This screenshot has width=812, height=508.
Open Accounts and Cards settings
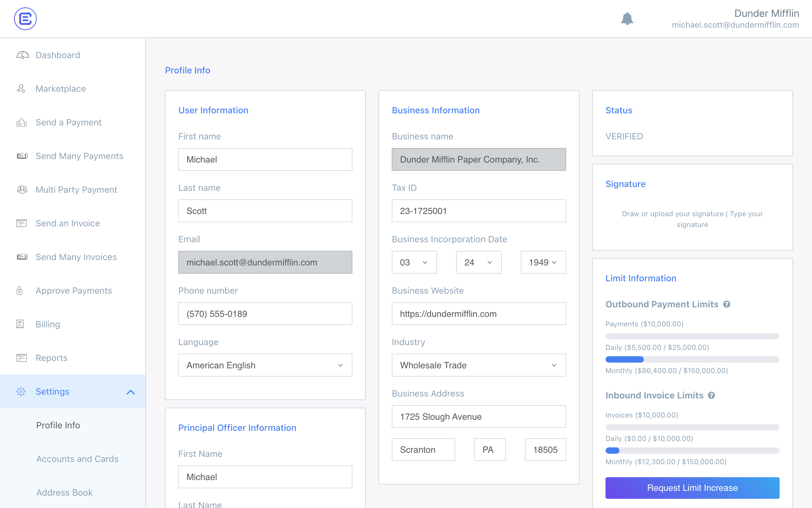(77, 458)
